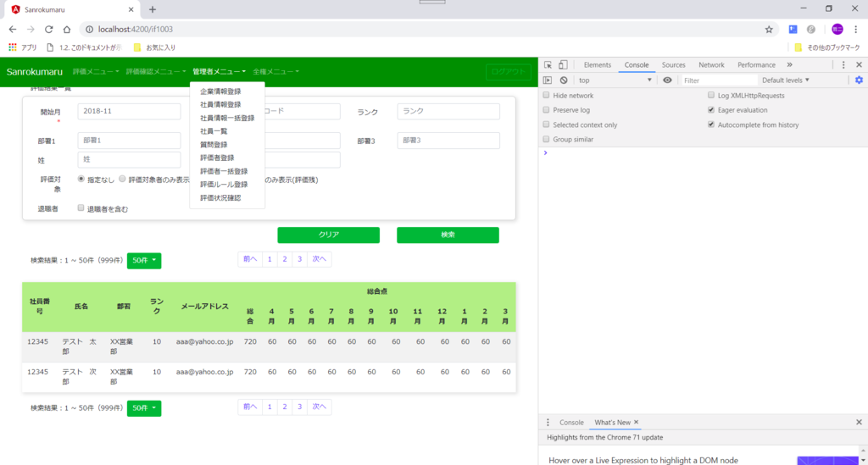
Task: Go back to the previous browser page
Action: 12,30
